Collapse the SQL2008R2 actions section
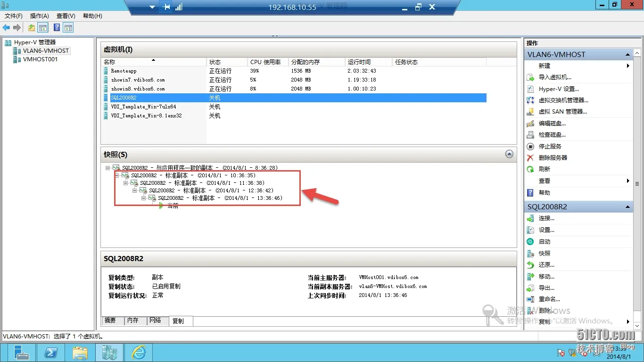The image size is (644, 362). tap(627, 207)
